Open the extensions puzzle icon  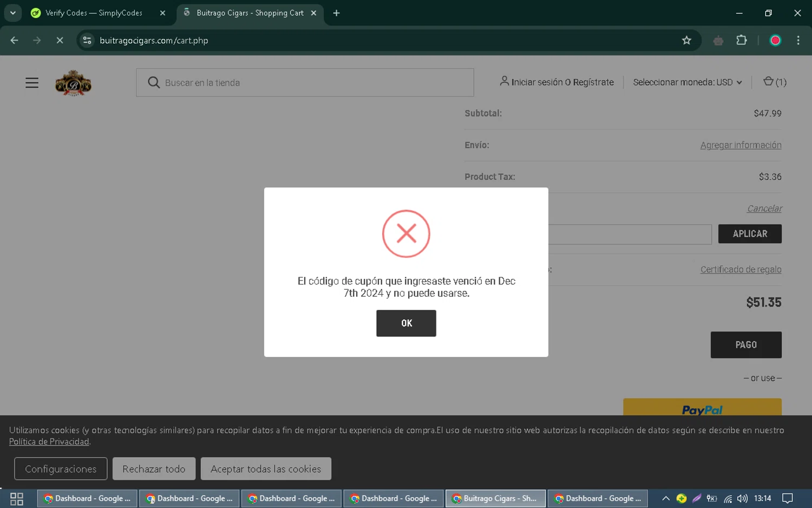742,41
